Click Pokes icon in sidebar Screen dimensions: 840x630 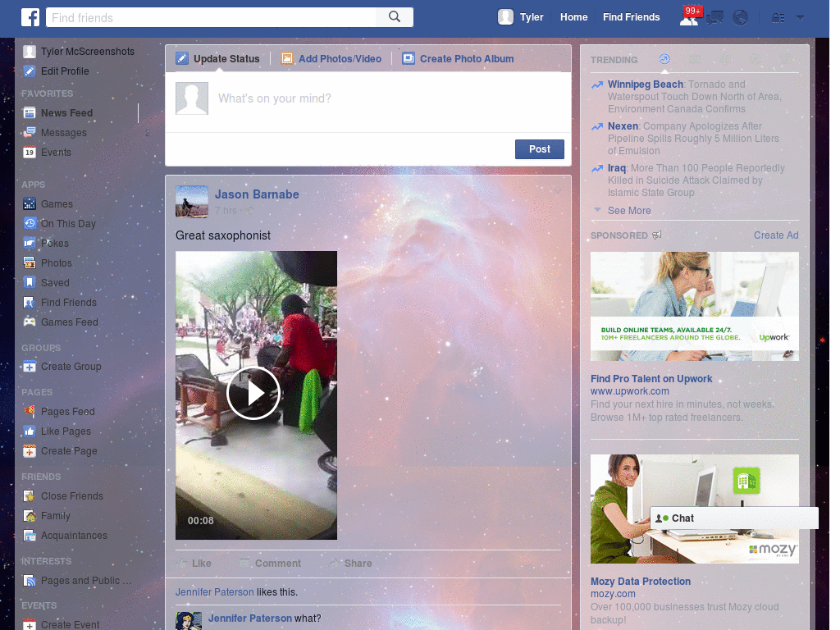point(30,244)
